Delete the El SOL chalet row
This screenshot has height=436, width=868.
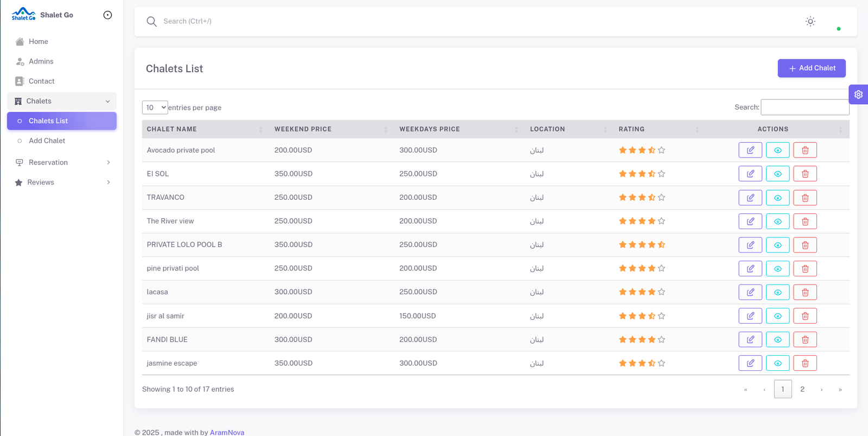tap(805, 174)
